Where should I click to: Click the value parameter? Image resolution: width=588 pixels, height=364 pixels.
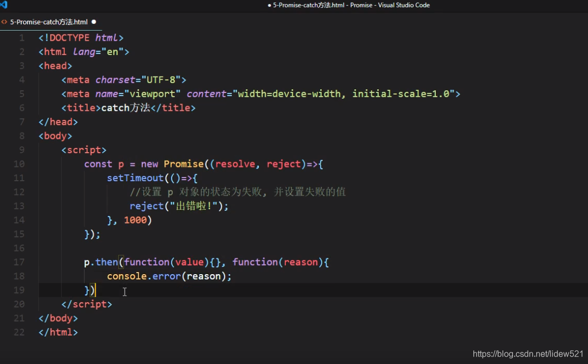pyautogui.click(x=189, y=262)
